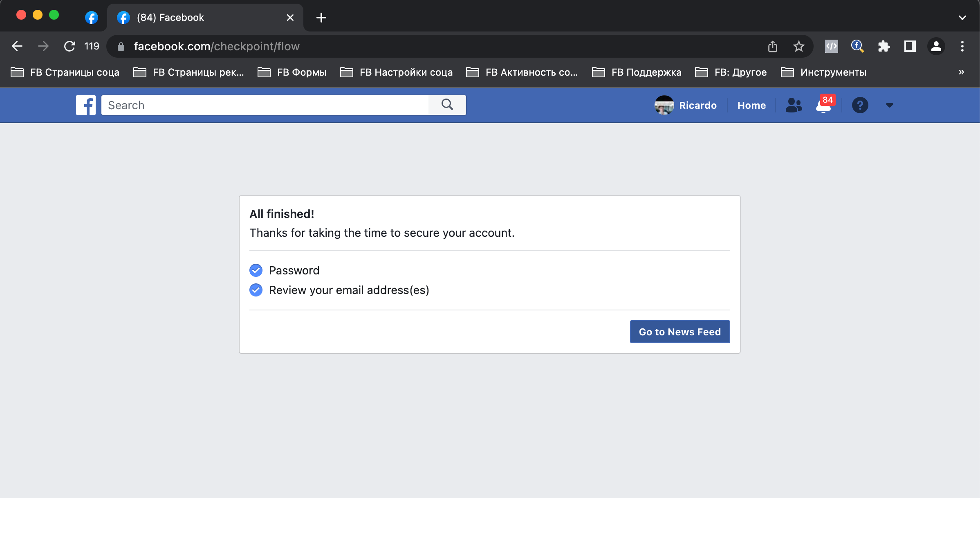This screenshot has height=557, width=980.
Task: Open Инструменты bookmark folder
Action: coord(823,72)
